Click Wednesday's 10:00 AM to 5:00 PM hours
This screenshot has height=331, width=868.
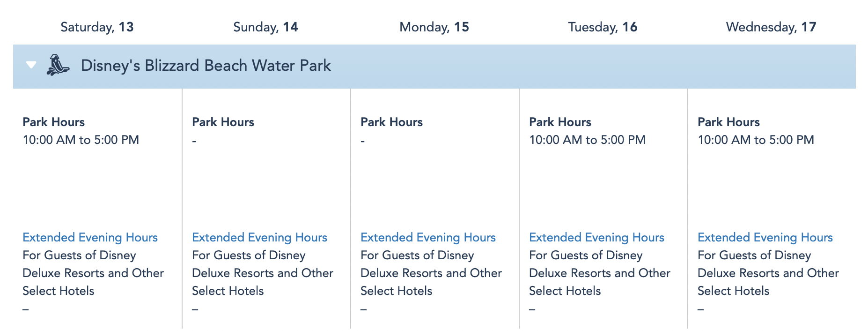tap(756, 140)
